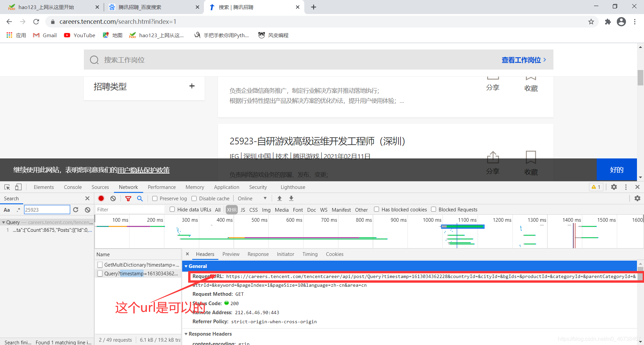Check Has blocked cookies
Viewport: 644px width, 345px height.
[377, 209]
